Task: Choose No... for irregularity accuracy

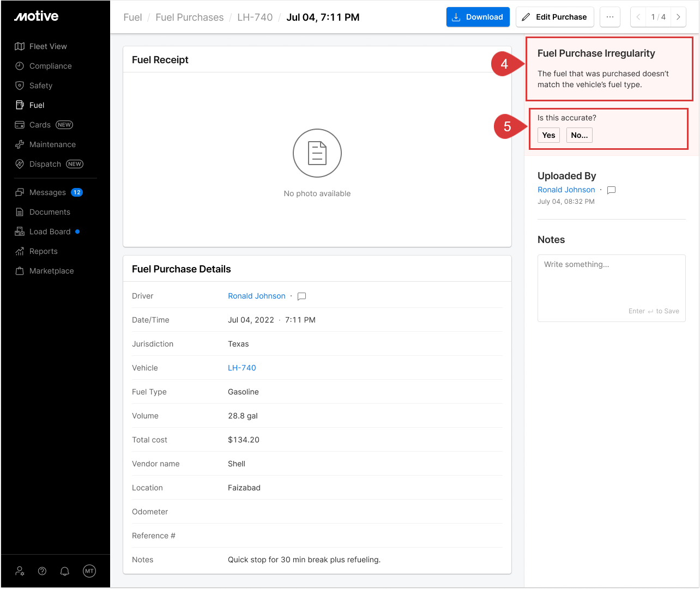Action: point(580,135)
